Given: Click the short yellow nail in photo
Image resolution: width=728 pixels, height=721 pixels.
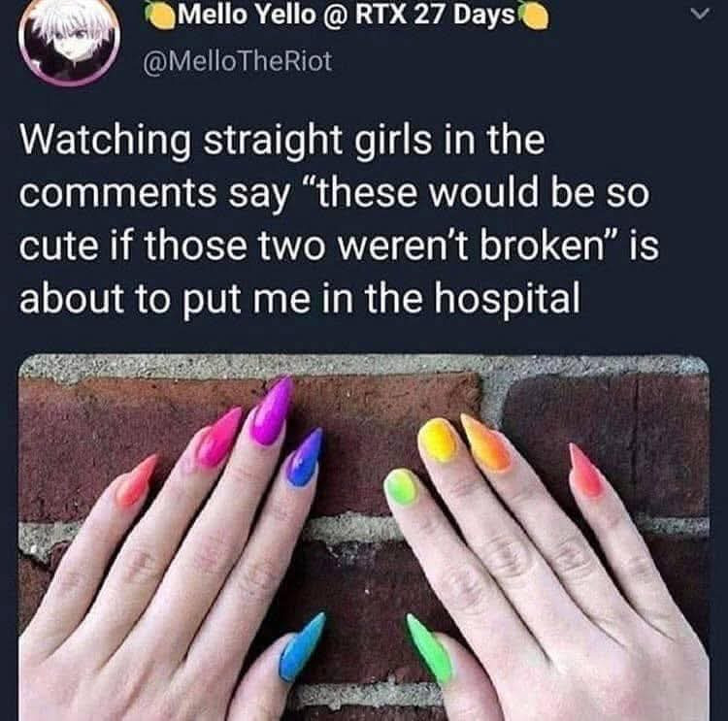Looking at the screenshot, I should [x=437, y=440].
